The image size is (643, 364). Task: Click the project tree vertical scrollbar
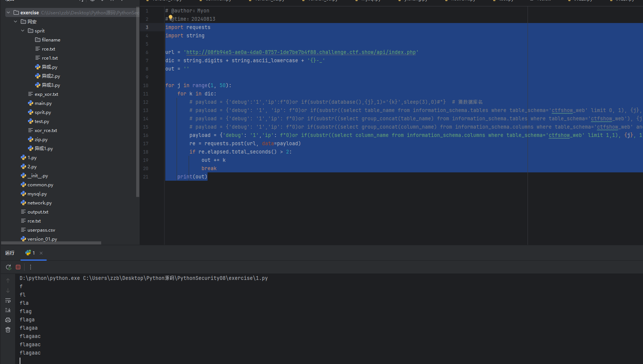[138, 102]
